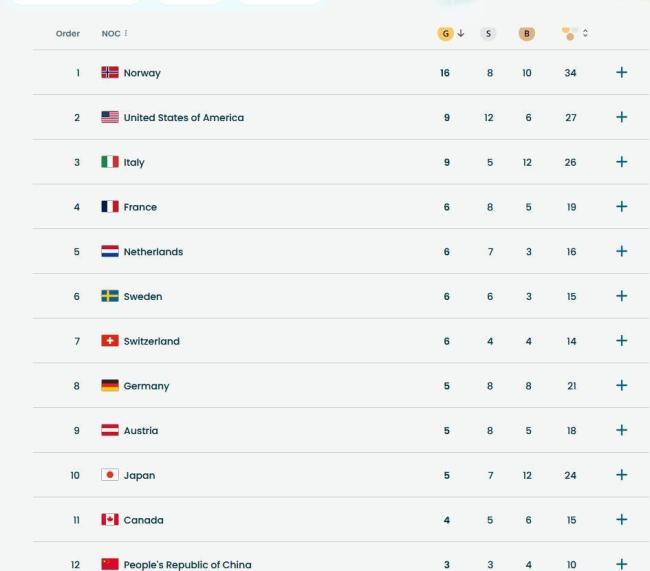Viewport: 650px width, 571px height.
Task: Click the Order column header
Action: point(68,34)
